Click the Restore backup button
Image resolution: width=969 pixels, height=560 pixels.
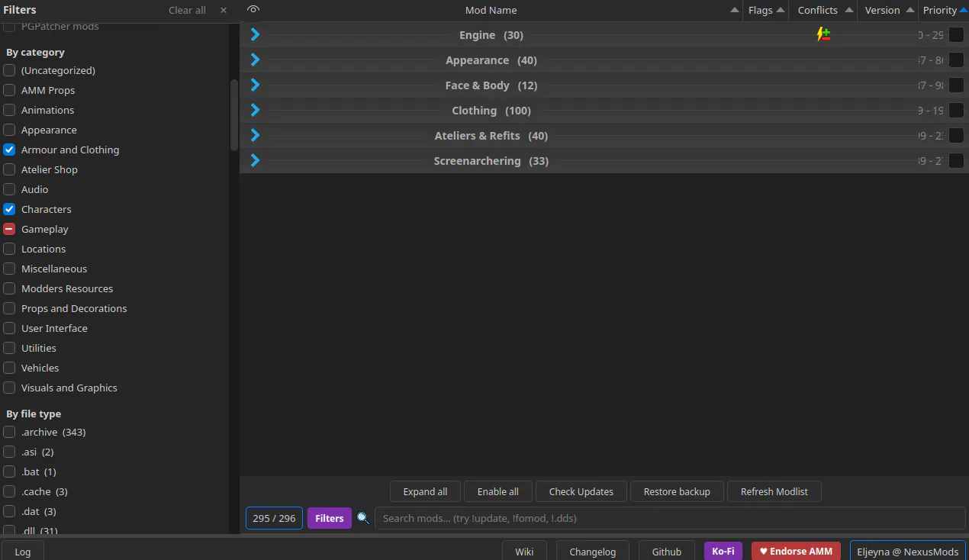pyautogui.click(x=677, y=491)
